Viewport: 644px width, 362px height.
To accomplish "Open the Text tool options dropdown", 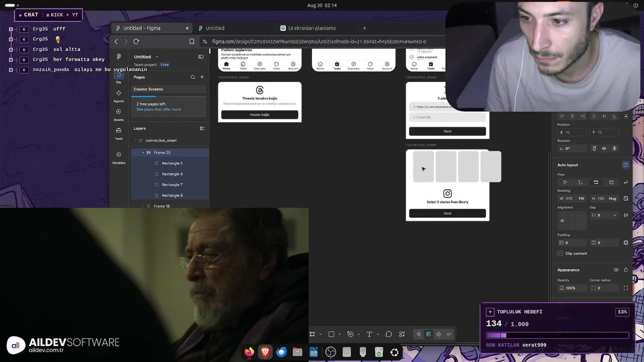I will [x=377, y=334].
